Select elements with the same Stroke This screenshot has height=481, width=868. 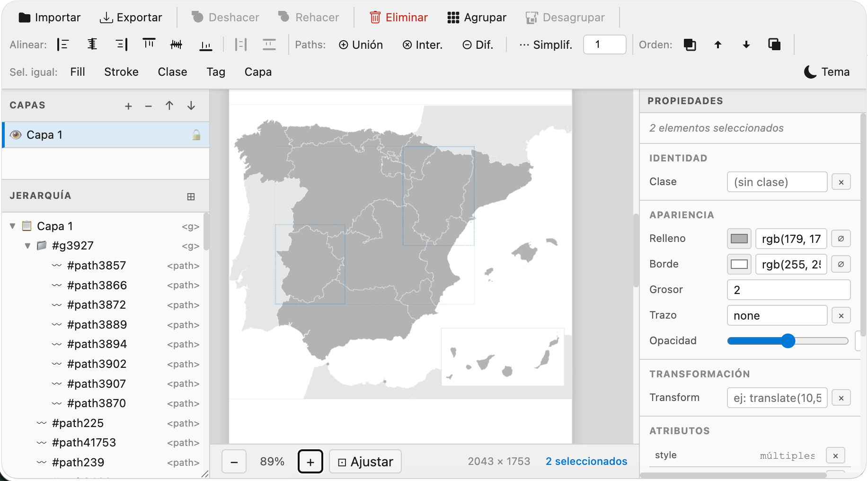tap(121, 72)
